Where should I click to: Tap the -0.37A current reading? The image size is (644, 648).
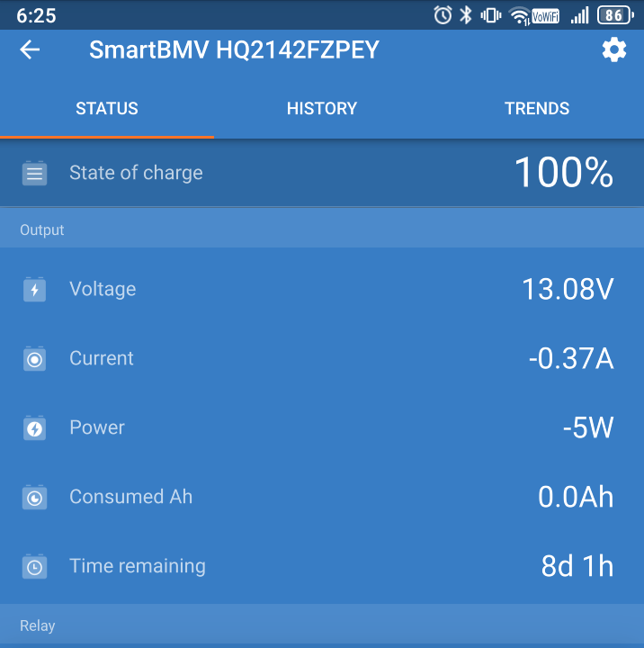[x=570, y=359]
